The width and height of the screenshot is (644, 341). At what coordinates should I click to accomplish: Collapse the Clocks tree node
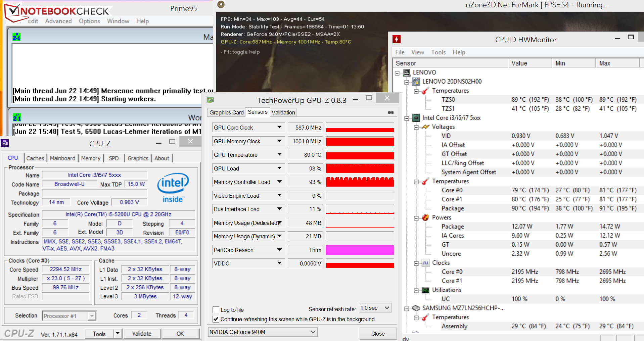tap(416, 263)
